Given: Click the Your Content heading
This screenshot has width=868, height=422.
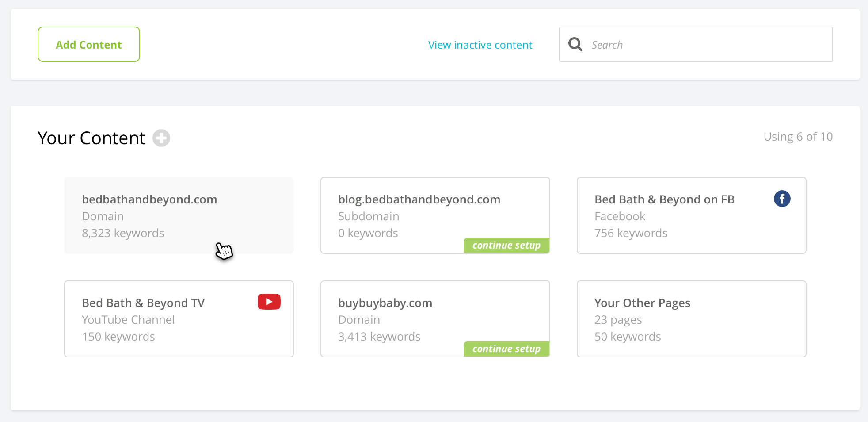Looking at the screenshot, I should [91, 138].
